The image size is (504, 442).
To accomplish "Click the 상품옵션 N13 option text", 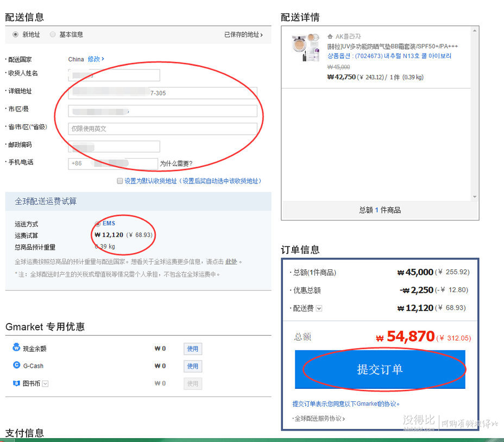I will 389,56.
